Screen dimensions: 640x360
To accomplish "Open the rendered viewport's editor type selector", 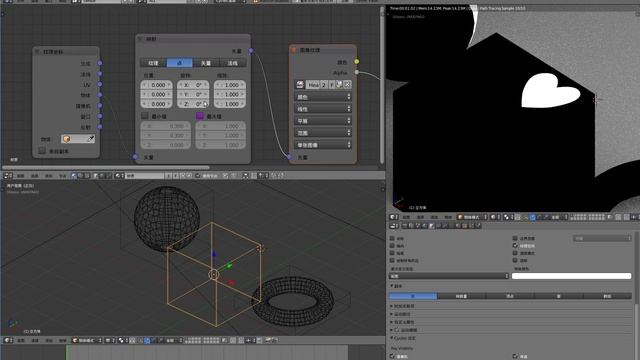I will coord(393,217).
